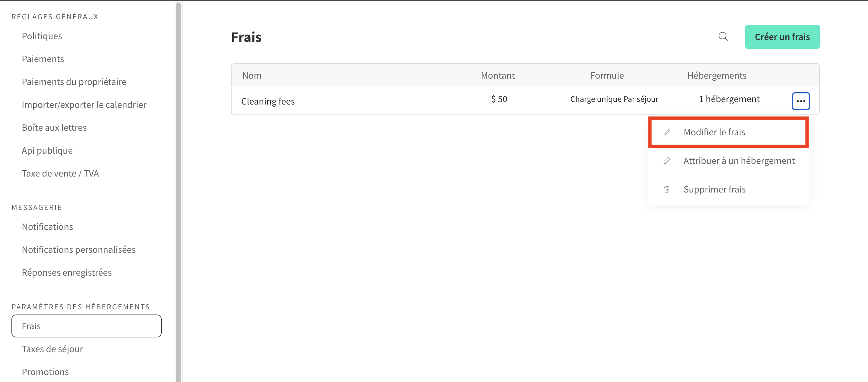Image resolution: width=868 pixels, height=382 pixels.
Task: Click the trash icon beside Supprimer frais
Action: (667, 189)
